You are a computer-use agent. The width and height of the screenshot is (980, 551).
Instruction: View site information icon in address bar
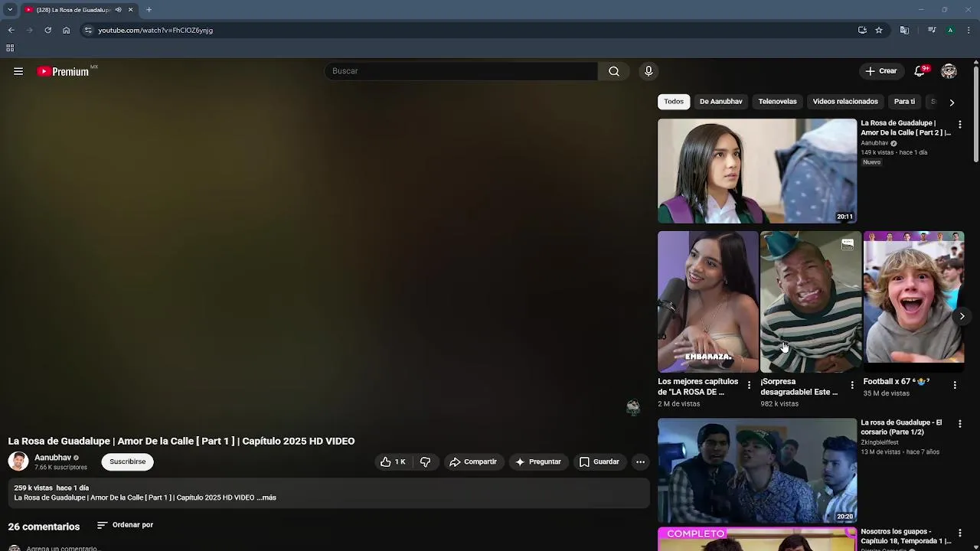88,30
